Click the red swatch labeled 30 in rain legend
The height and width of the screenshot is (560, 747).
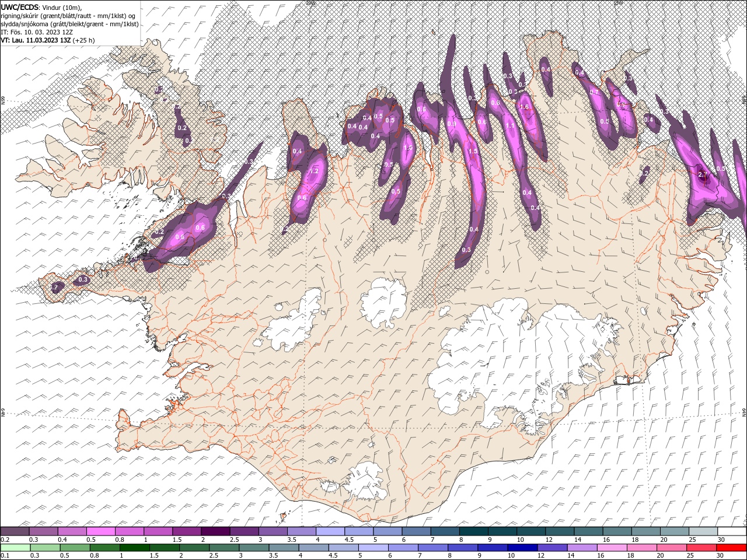(x=731, y=548)
